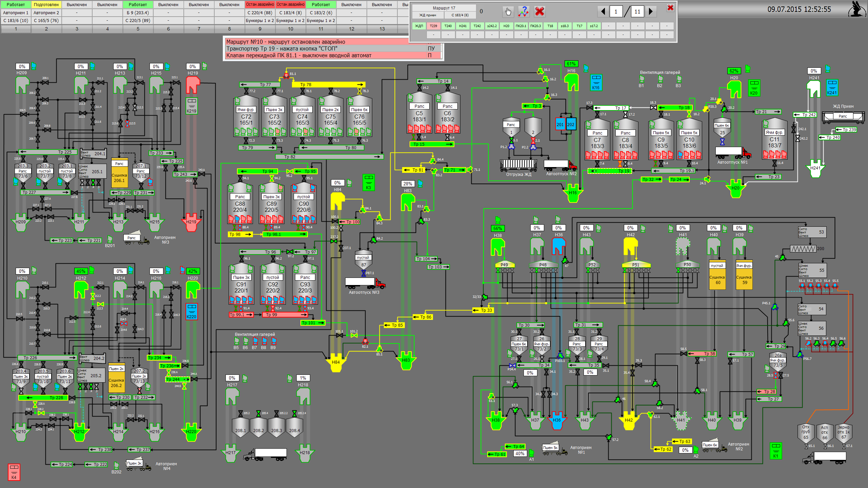Viewport: 868px width, 488px height.
Task: Click the Автоотпуск №2 truck
Action: point(560,165)
